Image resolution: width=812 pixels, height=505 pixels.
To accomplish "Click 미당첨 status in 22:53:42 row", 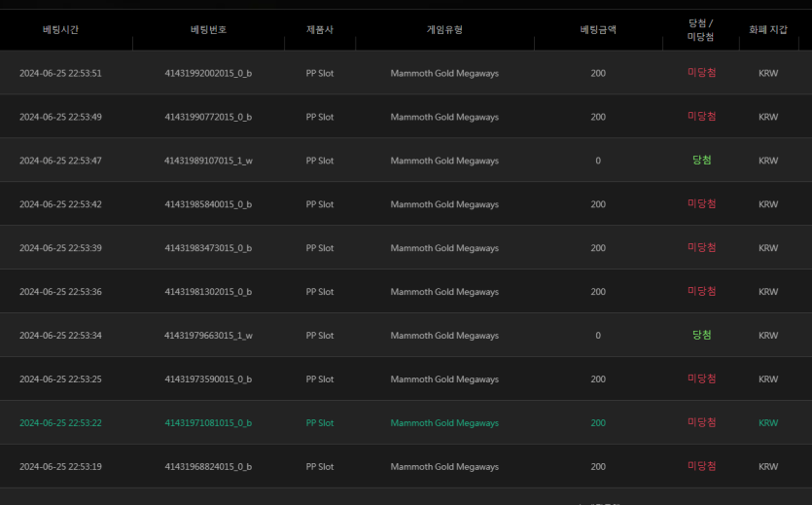I will [702, 203].
